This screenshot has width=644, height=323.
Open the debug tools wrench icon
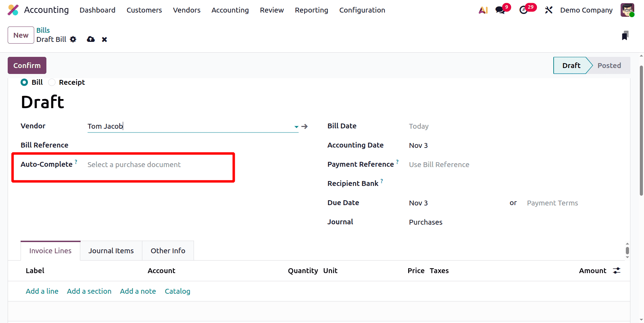548,10
